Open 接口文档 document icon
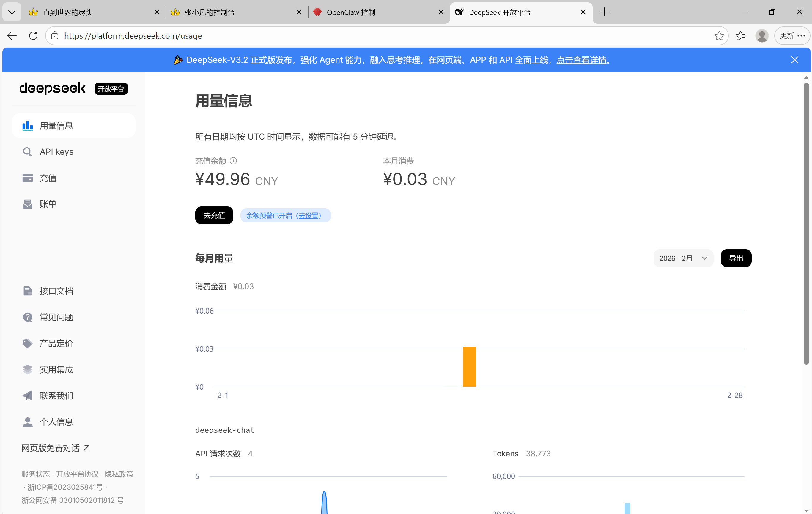 click(x=27, y=291)
